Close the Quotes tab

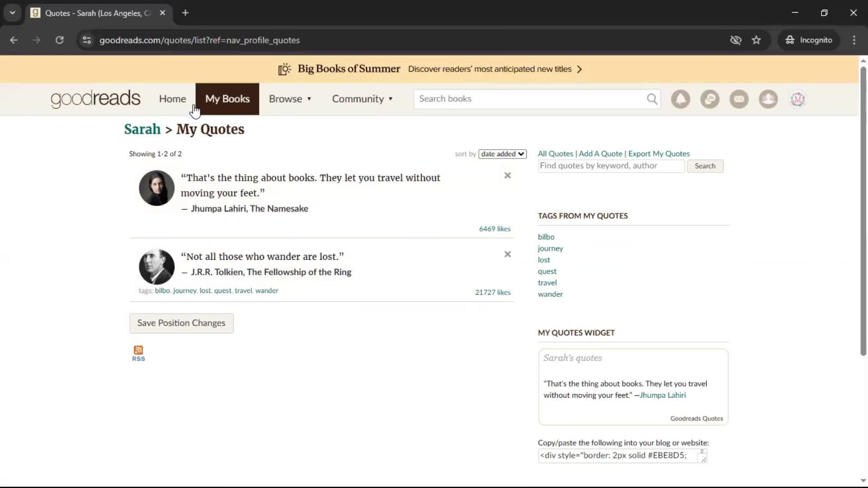click(x=162, y=13)
